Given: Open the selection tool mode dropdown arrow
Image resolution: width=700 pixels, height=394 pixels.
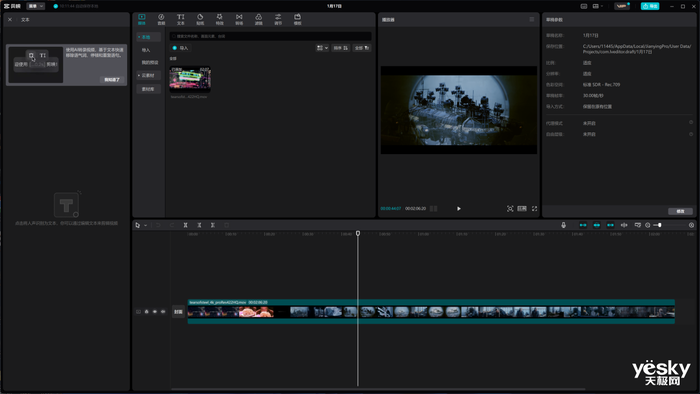Looking at the screenshot, I should pyautogui.click(x=146, y=225).
